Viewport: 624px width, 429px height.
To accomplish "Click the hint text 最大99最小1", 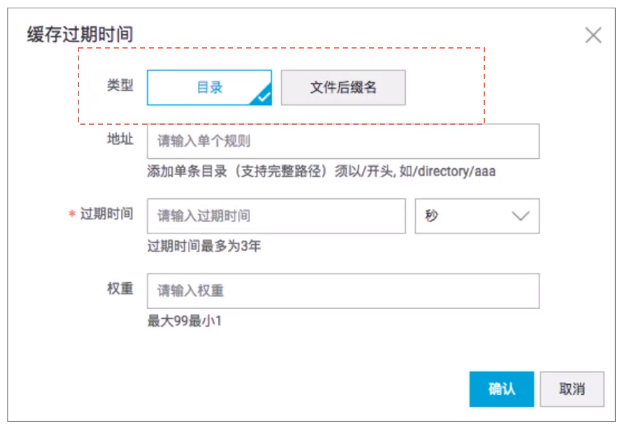I will [x=183, y=321].
